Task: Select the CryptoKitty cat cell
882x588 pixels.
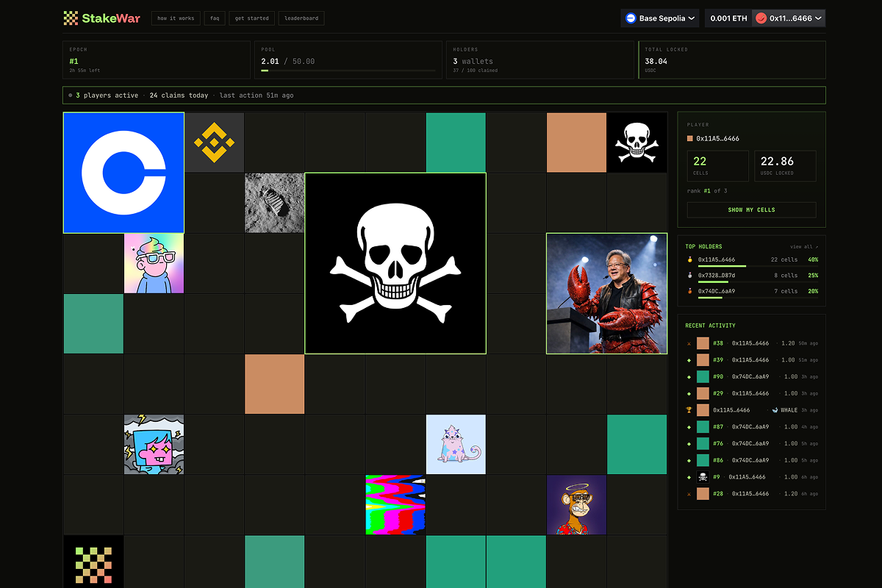Action: coord(456,444)
